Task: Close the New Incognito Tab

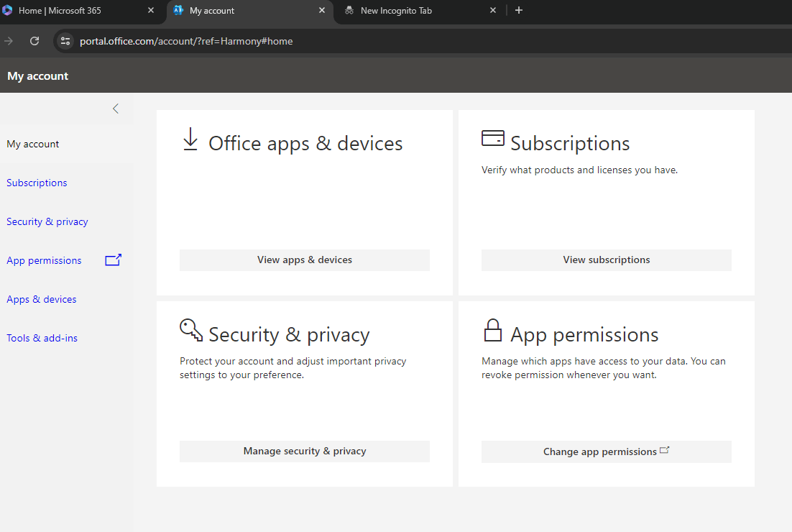Action: (493, 10)
